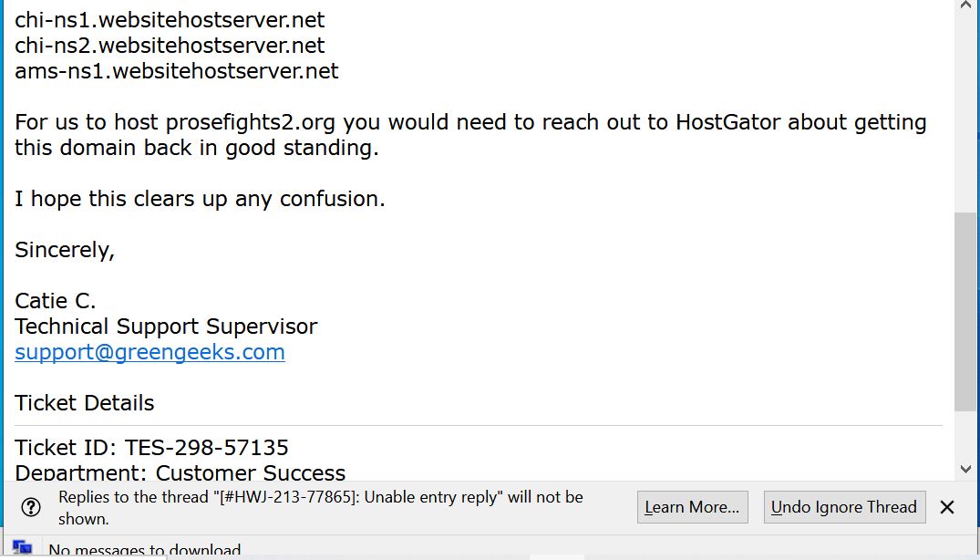
Task: Click the vertical scrollbar thumb
Action: point(965,312)
